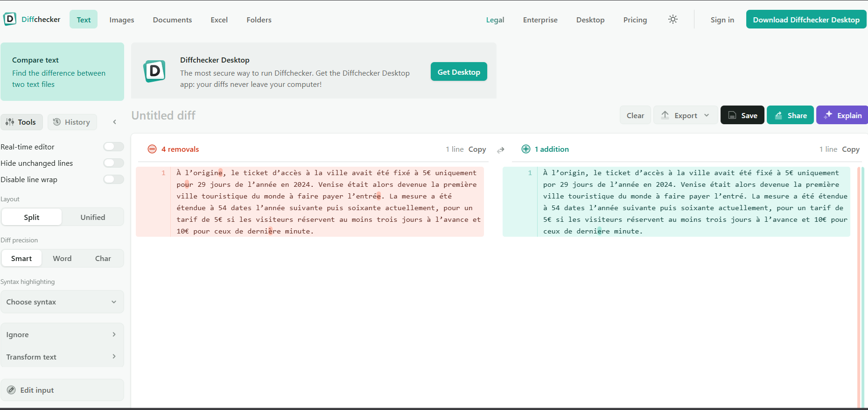Click the Diffchecker Desktop banner logo
This screenshot has width=868, height=410.
click(154, 71)
